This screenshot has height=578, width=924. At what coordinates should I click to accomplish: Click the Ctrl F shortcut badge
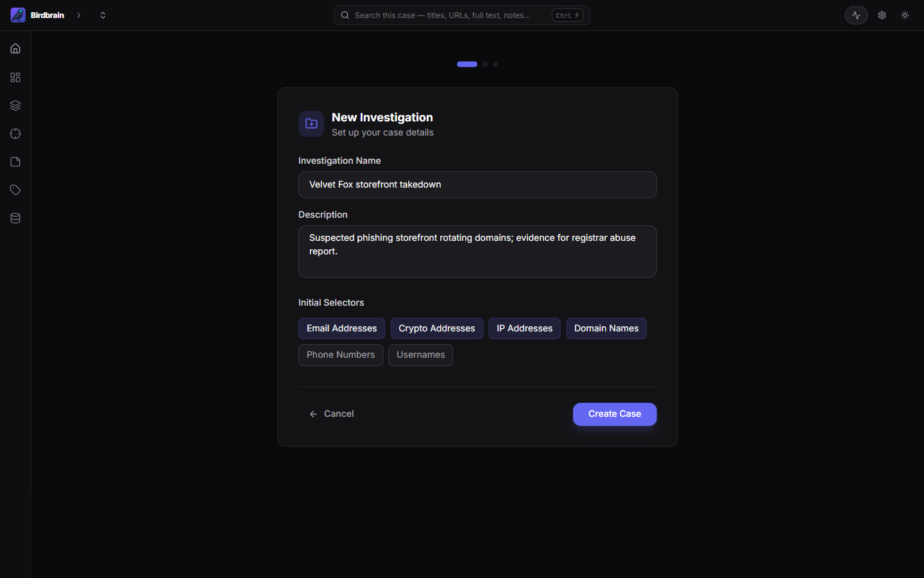567,15
